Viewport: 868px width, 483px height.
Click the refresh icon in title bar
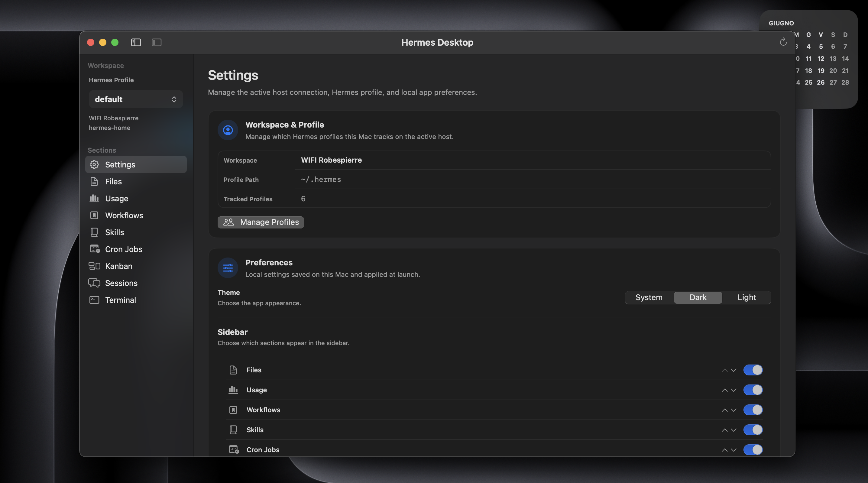(x=783, y=42)
